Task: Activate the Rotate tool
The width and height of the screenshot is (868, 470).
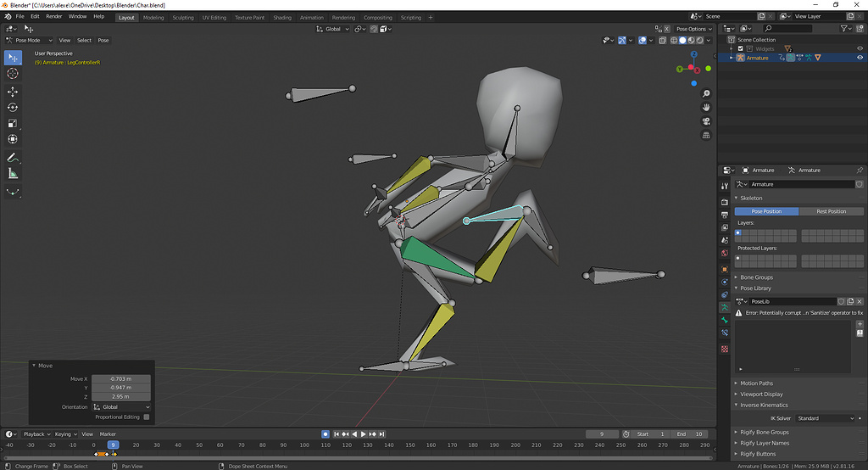Action: (x=13, y=108)
